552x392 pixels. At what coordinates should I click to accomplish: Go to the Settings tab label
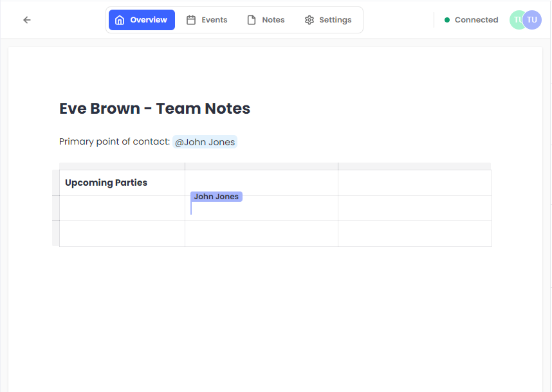(x=335, y=20)
